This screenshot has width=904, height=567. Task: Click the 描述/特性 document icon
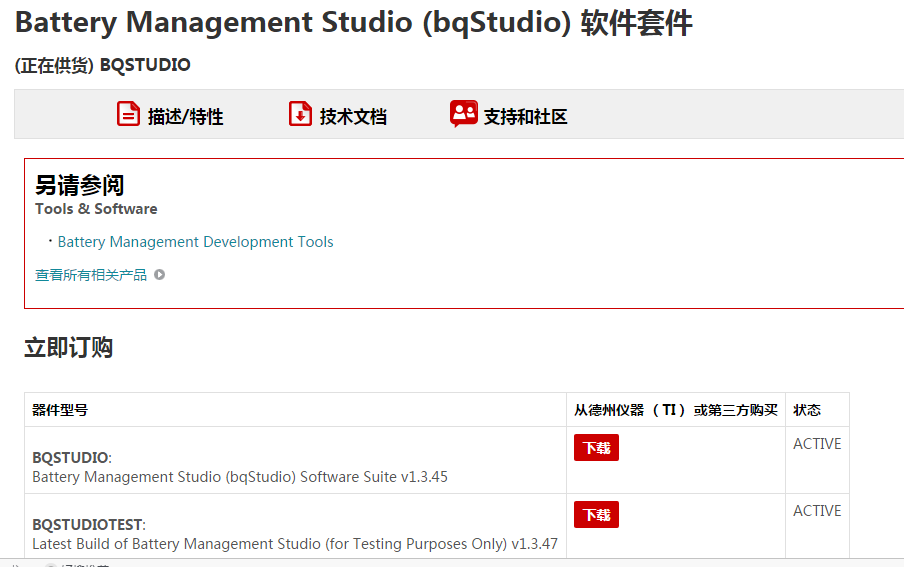[128, 114]
